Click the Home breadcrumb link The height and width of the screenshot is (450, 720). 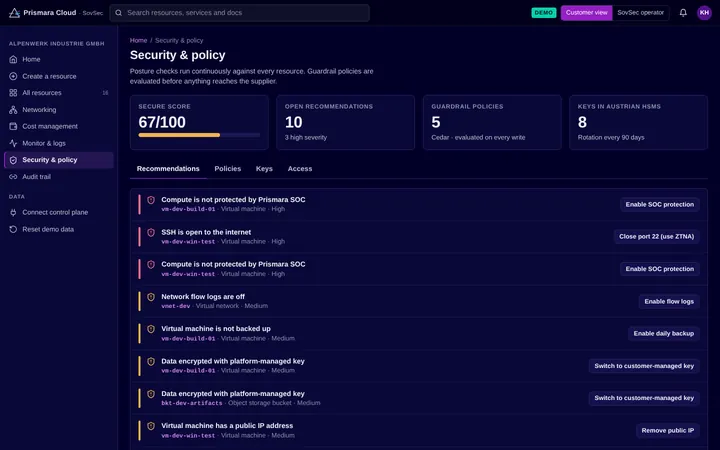[x=138, y=40]
